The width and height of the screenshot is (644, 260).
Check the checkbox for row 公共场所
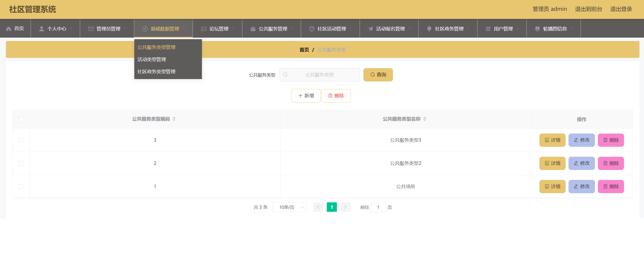pyautogui.click(x=21, y=186)
